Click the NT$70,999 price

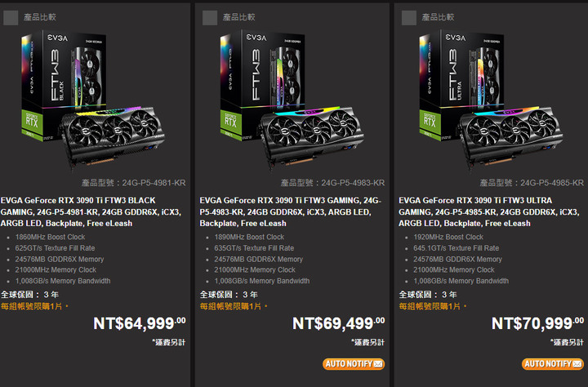click(x=537, y=323)
